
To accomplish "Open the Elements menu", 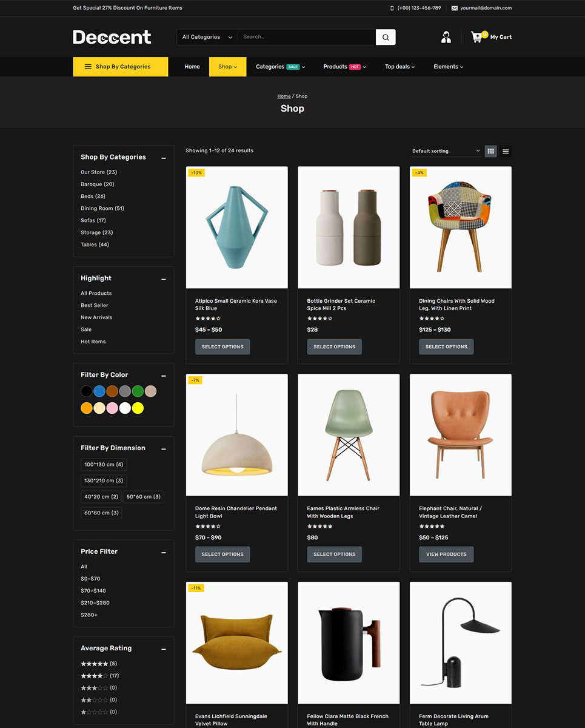I will 448,67.
